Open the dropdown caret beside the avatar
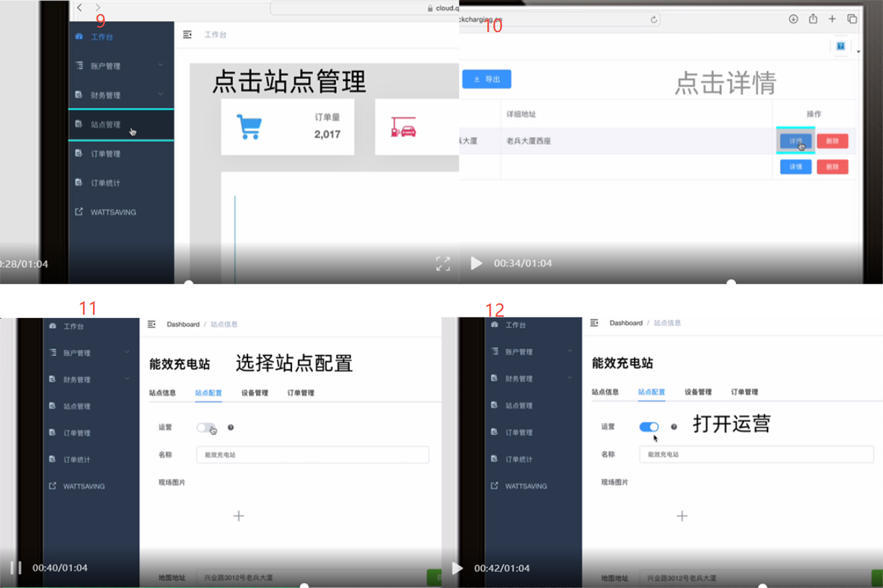Viewport: 883px width, 588px height. tap(858, 51)
